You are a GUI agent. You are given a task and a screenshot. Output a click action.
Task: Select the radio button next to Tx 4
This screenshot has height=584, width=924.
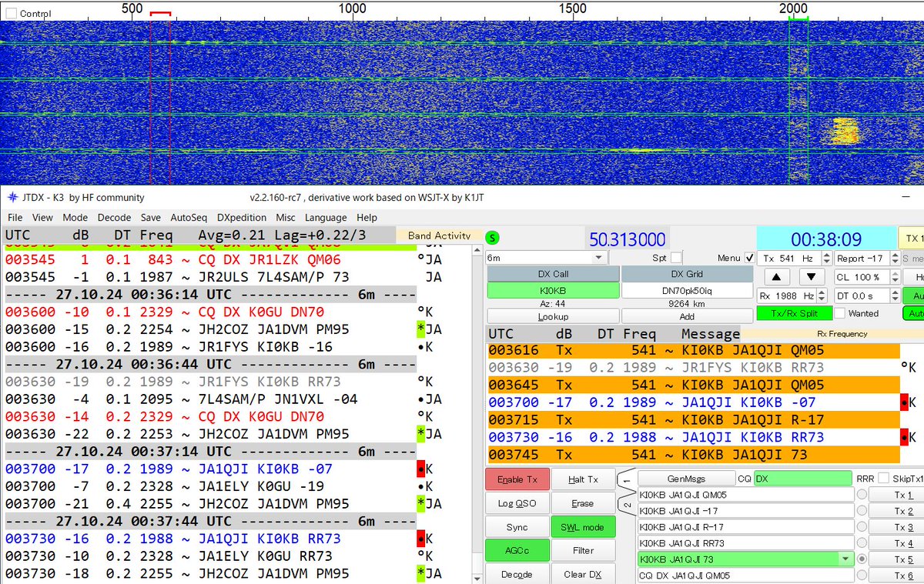pyautogui.click(x=862, y=543)
